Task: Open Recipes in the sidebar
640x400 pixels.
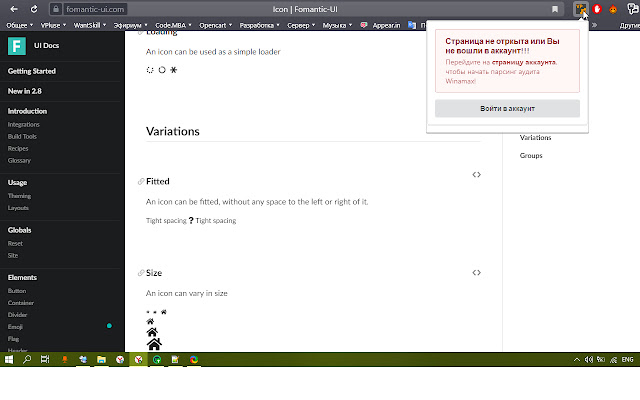Action: (x=18, y=149)
